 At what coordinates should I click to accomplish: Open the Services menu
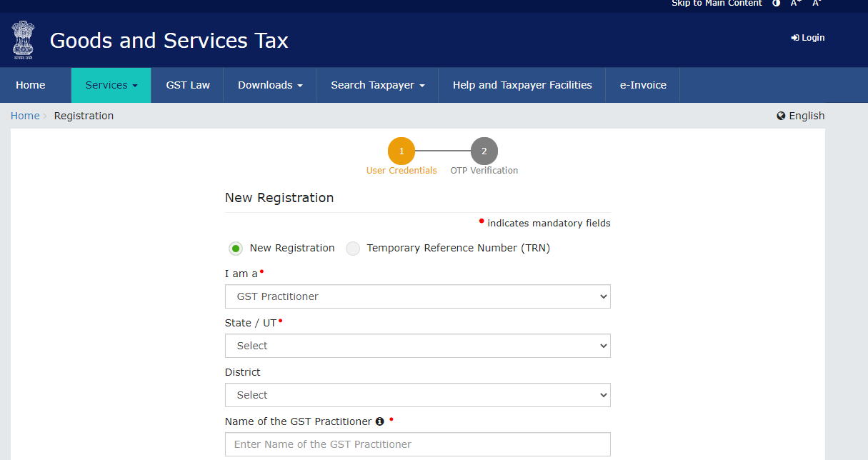click(111, 84)
